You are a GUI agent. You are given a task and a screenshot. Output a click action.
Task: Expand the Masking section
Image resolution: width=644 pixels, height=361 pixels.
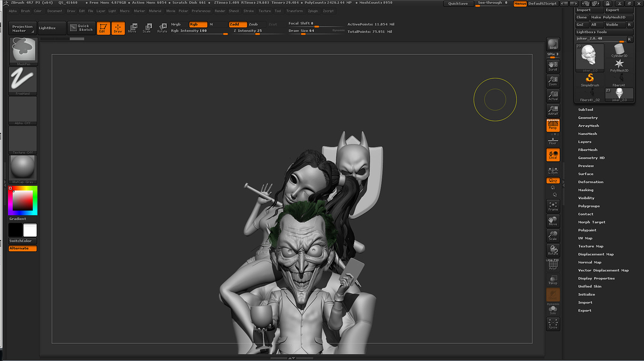click(586, 190)
